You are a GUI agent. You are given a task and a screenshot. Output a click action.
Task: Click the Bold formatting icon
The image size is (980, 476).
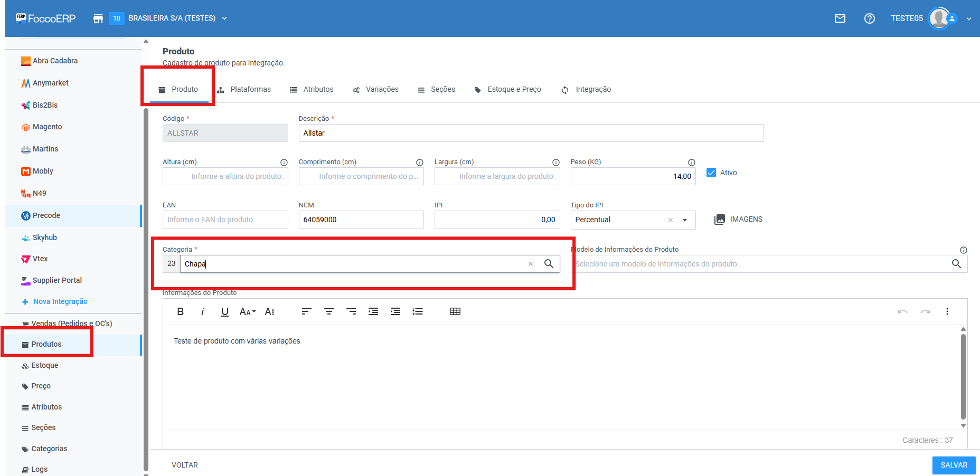(181, 311)
